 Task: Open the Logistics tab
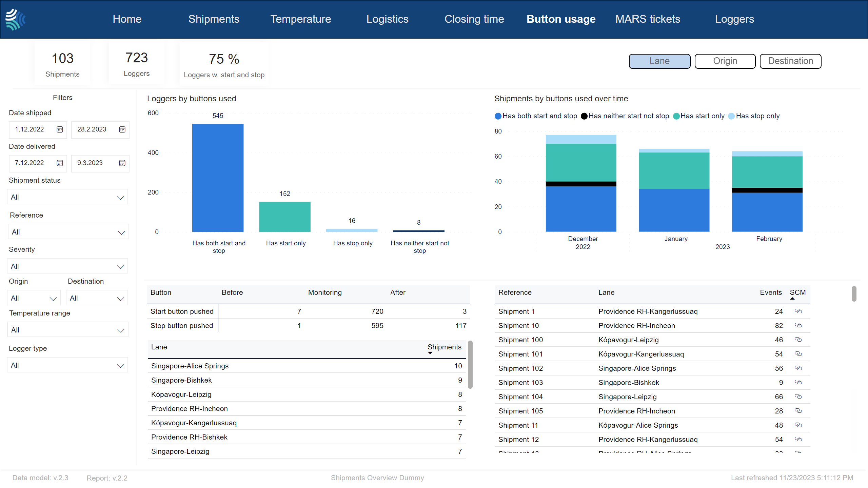[x=388, y=19]
